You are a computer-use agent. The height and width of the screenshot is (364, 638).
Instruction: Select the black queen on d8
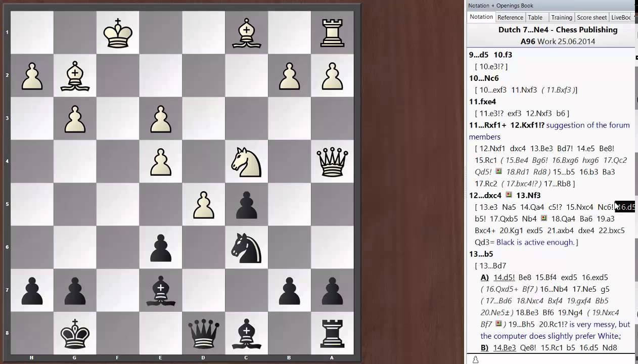[x=203, y=332]
